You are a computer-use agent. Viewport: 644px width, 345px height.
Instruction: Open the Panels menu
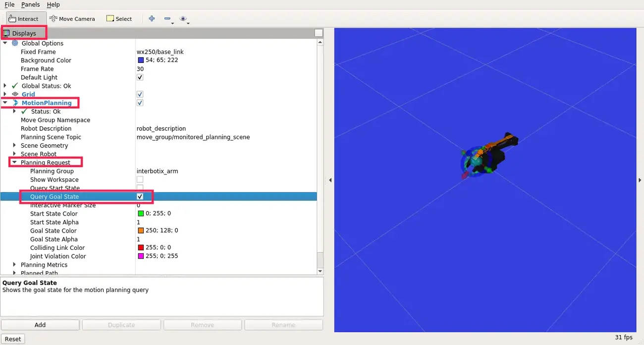(30, 4)
